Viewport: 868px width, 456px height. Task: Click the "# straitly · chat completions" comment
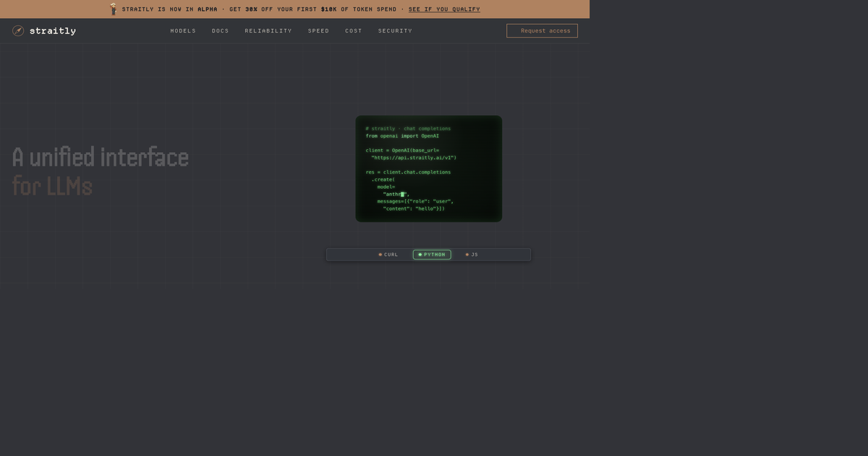point(408,129)
